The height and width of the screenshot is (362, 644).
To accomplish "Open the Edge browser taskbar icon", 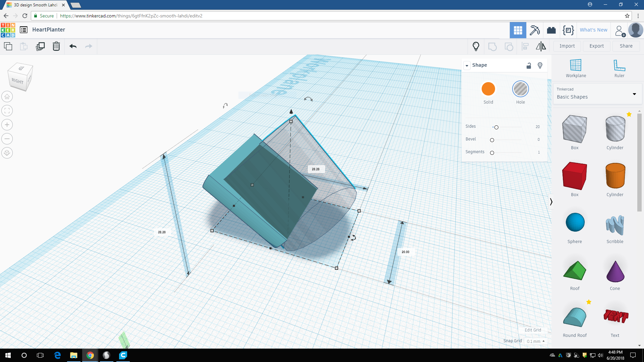I will pos(57,355).
